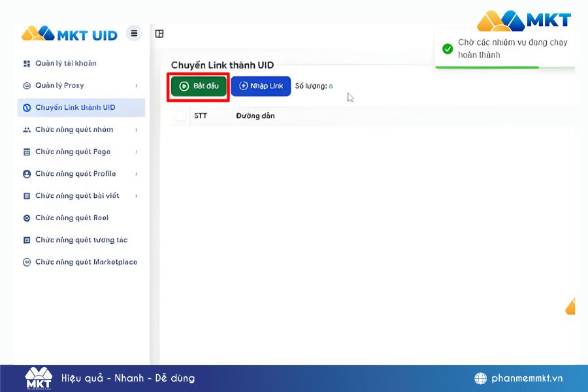Click the hamburger menu beside MKT UID logo
Image resolution: width=588 pixels, height=392 pixels.
pyautogui.click(x=133, y=33)
